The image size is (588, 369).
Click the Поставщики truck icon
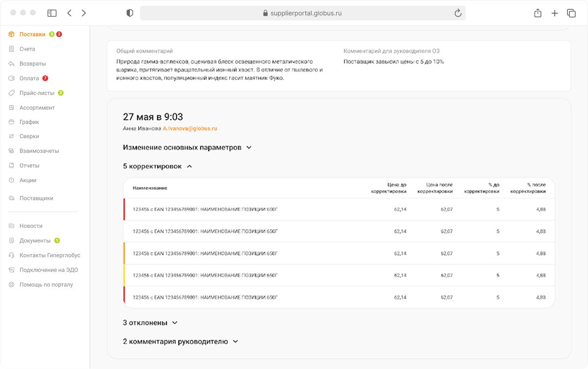tap(11, 198)
